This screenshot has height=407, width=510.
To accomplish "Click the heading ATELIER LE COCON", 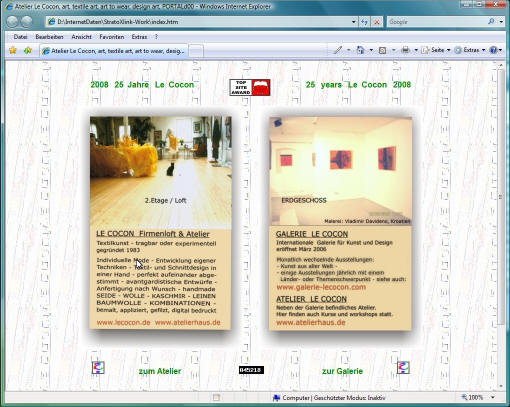I will [311, 299].
